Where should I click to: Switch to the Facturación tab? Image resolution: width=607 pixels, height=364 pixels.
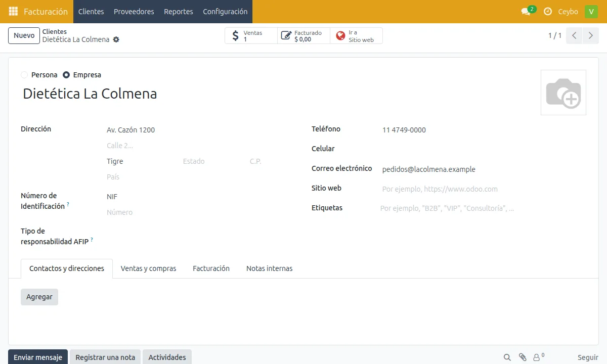pos(211,268)
